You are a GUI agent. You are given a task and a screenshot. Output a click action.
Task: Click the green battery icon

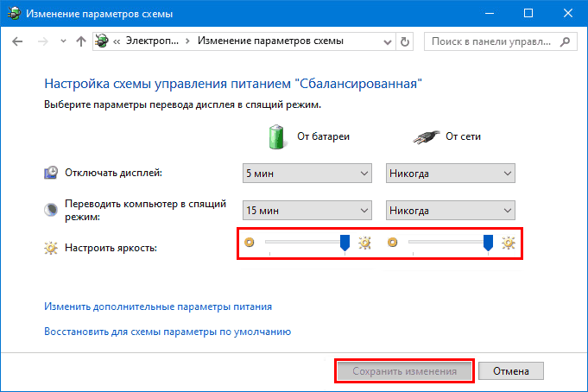point(277,137)
